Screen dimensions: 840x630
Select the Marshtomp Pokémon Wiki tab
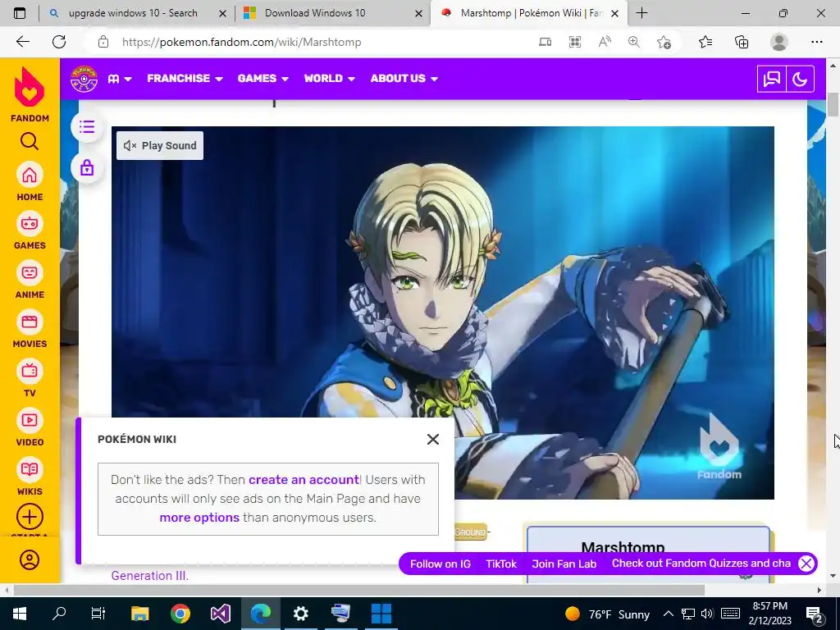[x=527, y=13]
